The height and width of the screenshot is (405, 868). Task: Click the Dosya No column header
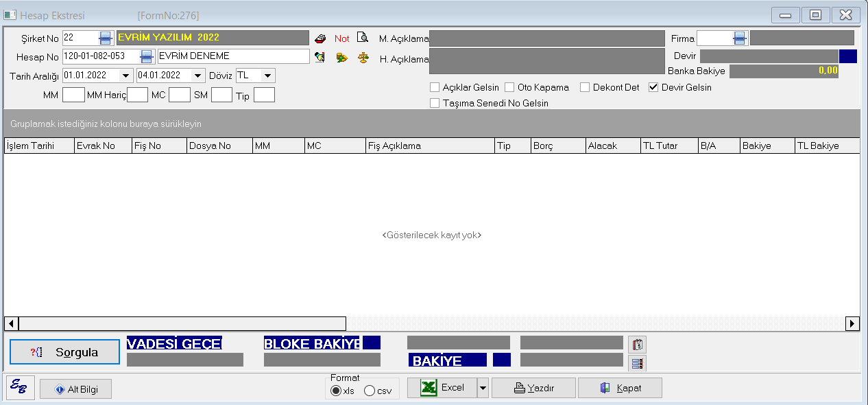(219, 146)
